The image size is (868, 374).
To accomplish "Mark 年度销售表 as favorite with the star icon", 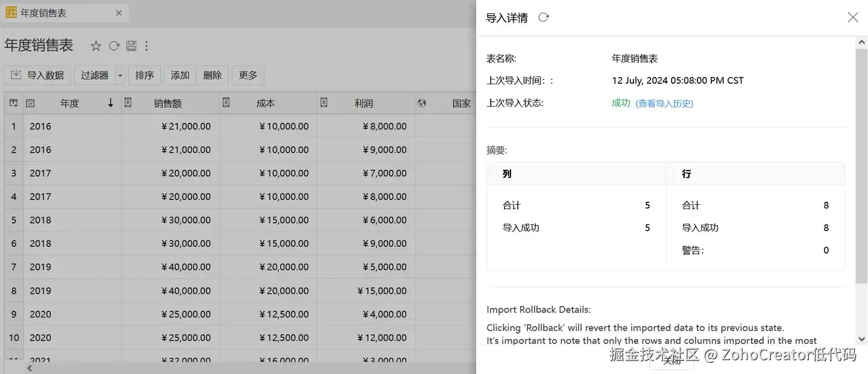I will point(96,46).
